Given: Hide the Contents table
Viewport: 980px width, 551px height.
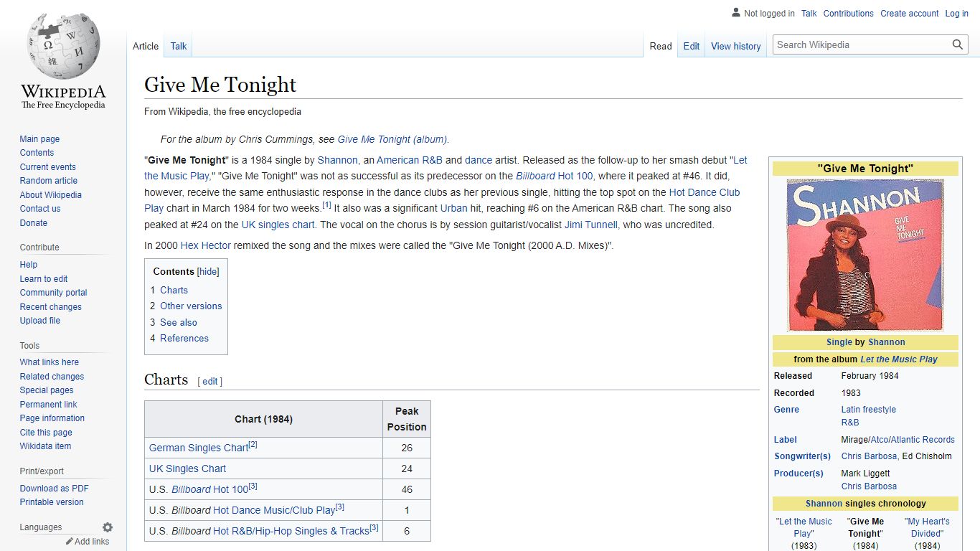Looking at the screenshot, I should [x=208, y=271].
